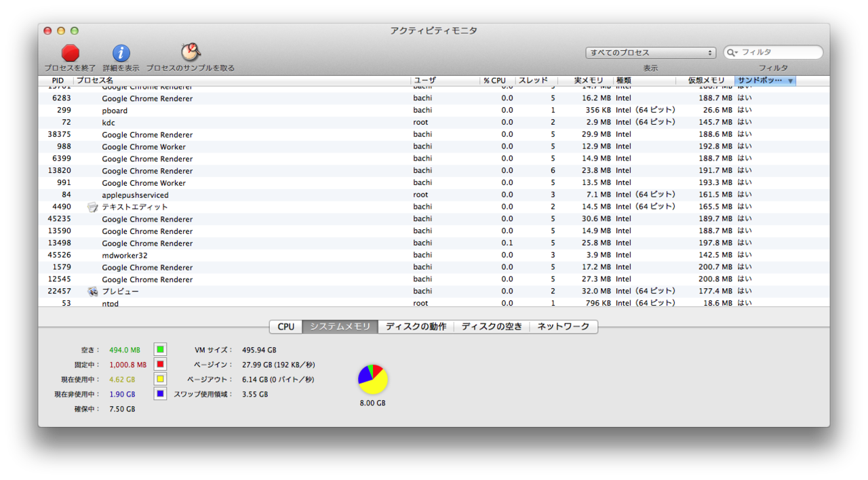Viewport: 868px width, 480px height.
Task: Click the magnifier icon in the filter field
Action: coord(732,52)
